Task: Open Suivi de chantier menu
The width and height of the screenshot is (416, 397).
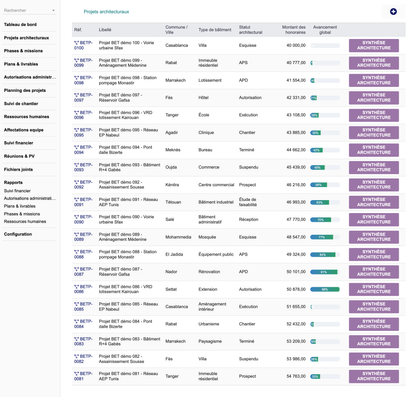Action: [21, 104]
